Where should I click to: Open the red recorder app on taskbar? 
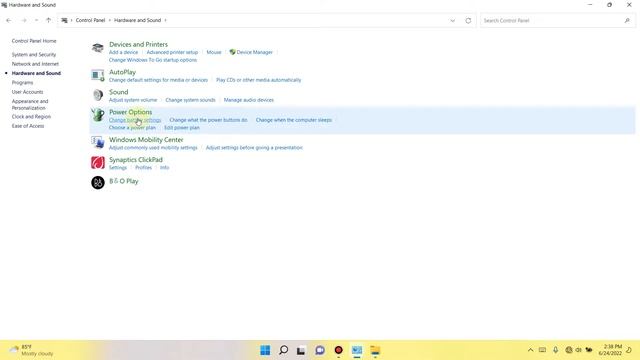(x=338, y=350)
